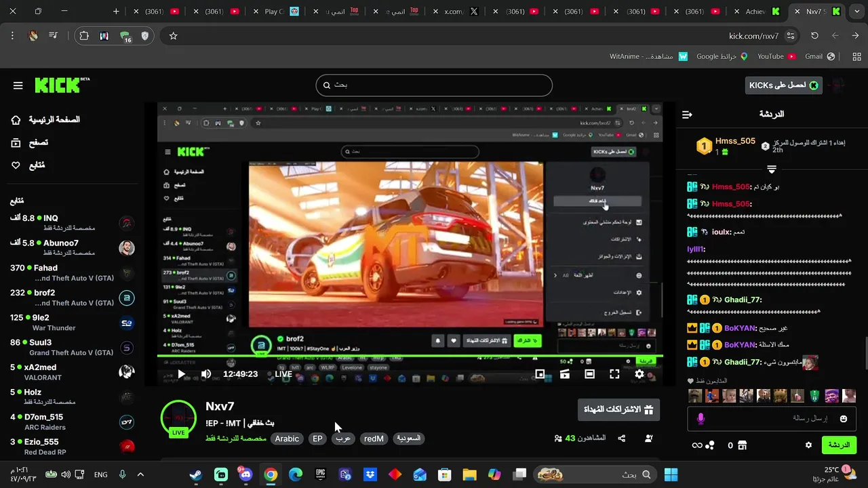Select the عرب tag
This screenshot has height=488, width=868.
[x=344, y=439]
